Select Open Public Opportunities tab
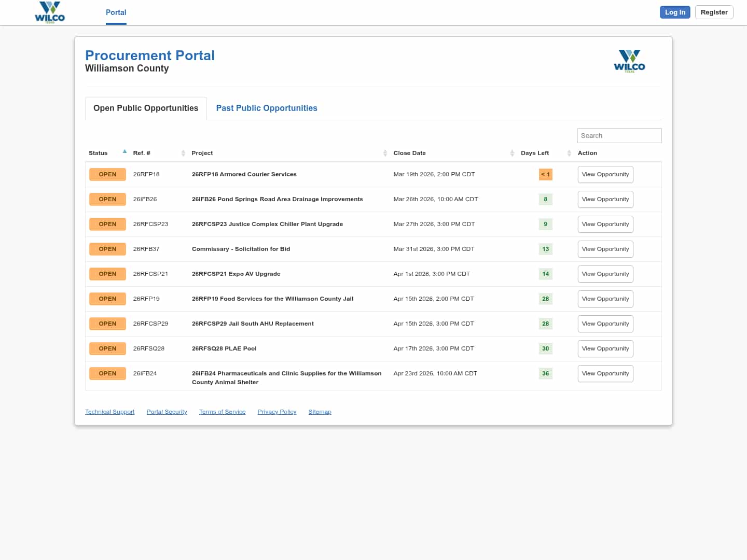 coord(146,108)
